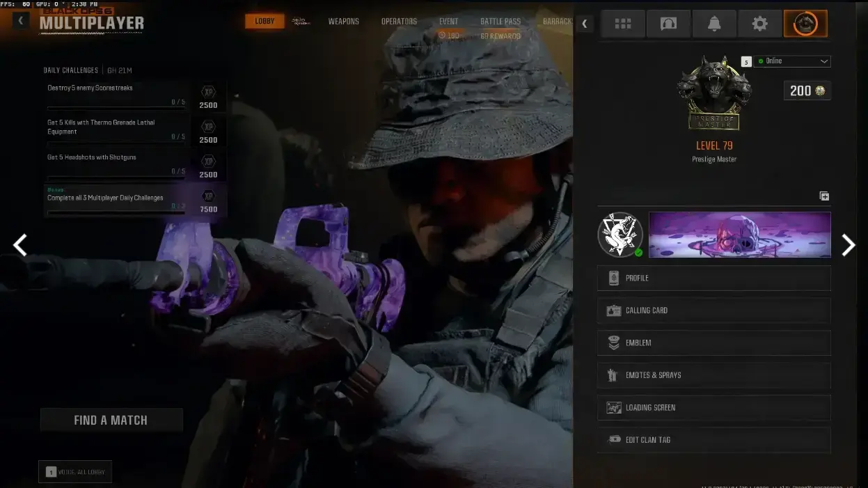Click the Squid Game event tab icon
This screenshot has height=488, width=868.
tap(301, 22)
